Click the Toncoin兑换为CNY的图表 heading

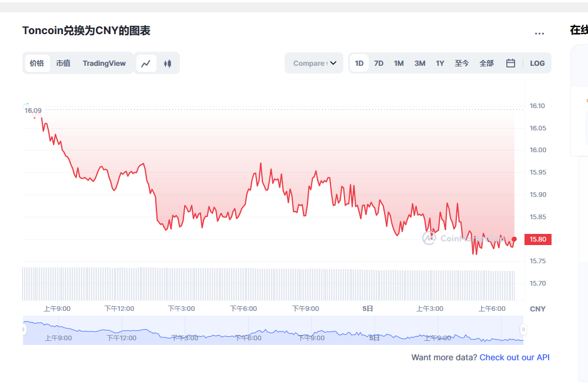coord(86,31)
